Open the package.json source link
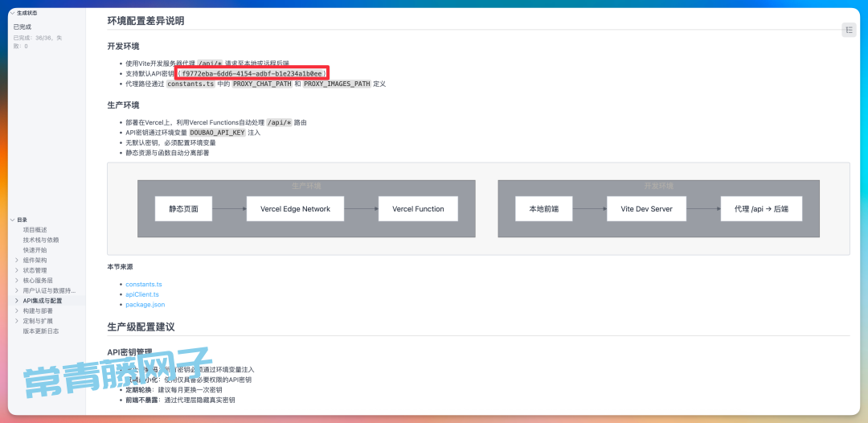Viewport: 868px width, 423px height. [x=145, y=305]
